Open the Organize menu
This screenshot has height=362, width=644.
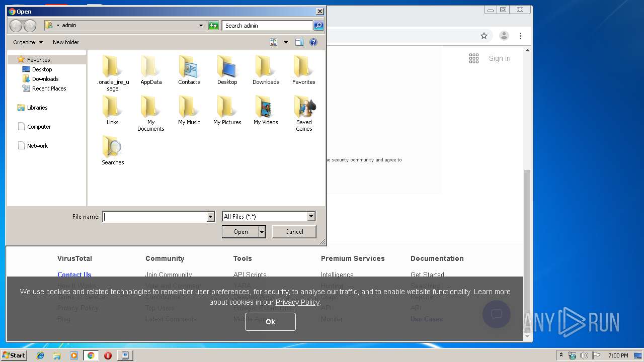pos(28,42)
